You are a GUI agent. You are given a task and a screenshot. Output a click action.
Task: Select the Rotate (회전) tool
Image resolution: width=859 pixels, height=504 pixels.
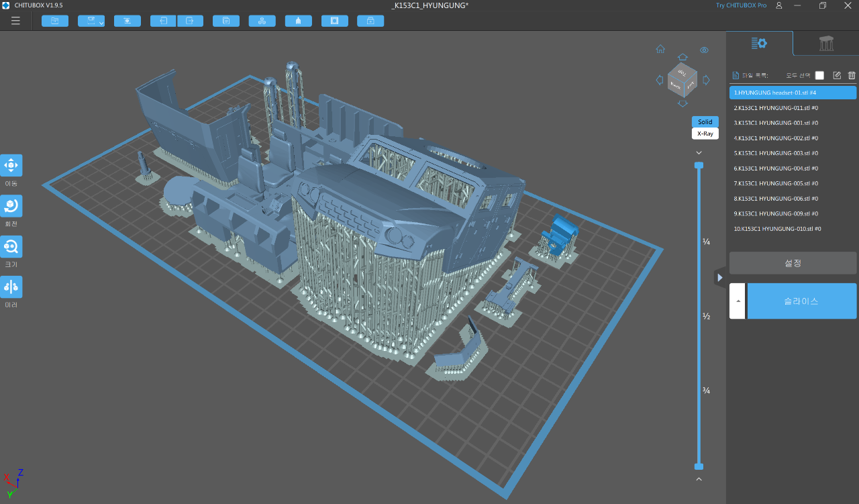point(11,206)
